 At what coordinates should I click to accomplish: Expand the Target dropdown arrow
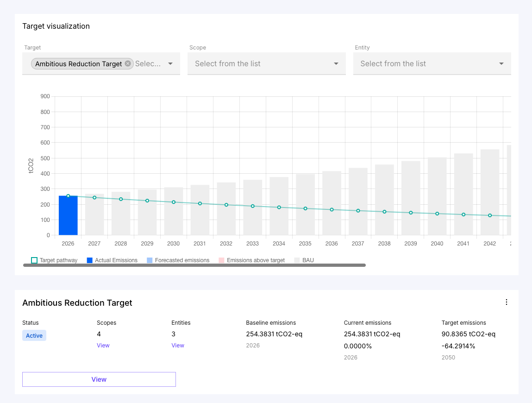(170, 64)
